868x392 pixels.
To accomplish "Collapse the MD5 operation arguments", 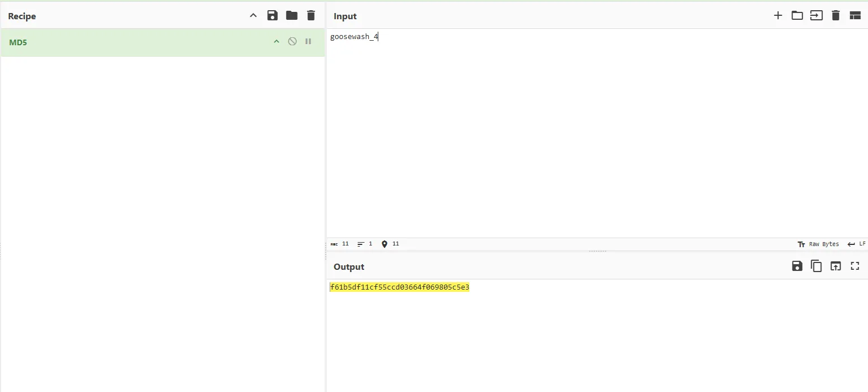I will tap(277, 41).
